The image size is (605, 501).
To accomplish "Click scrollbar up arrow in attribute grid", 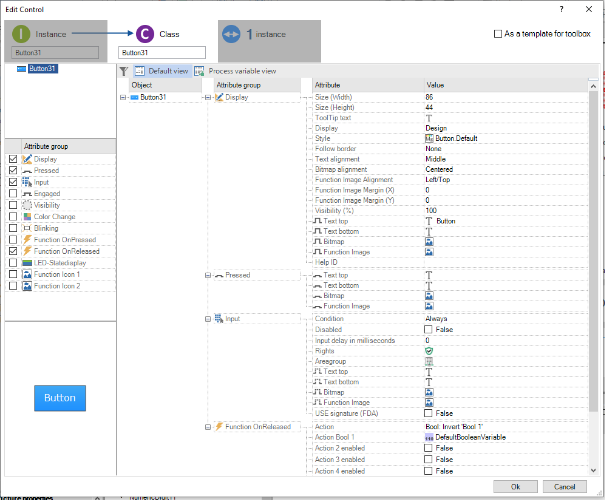I will tap(593, 86).
